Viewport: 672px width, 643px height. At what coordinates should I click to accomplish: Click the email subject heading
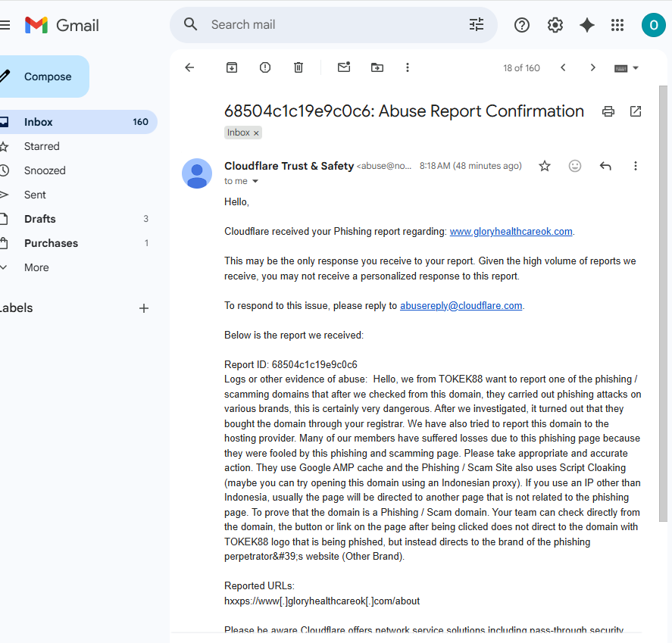[404, 111]
